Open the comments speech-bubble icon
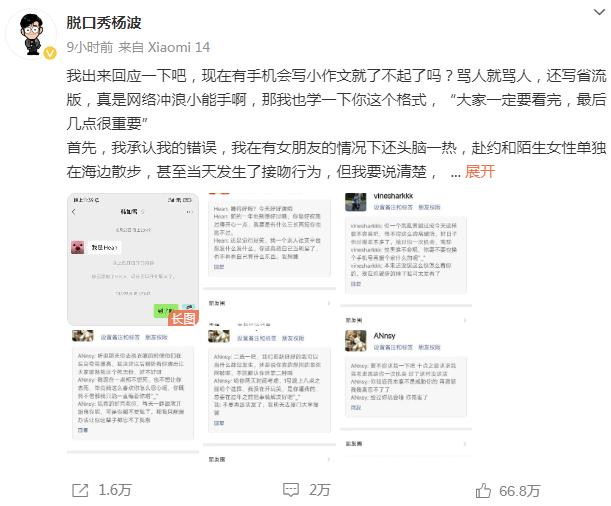Viewport: 611px width, 506px height. coord(291,490)
